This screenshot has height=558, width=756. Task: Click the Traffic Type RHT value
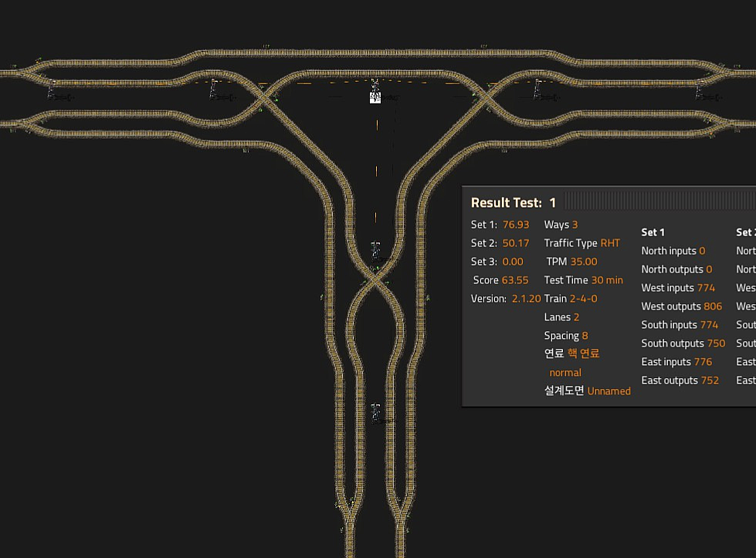tap(610, 243)
